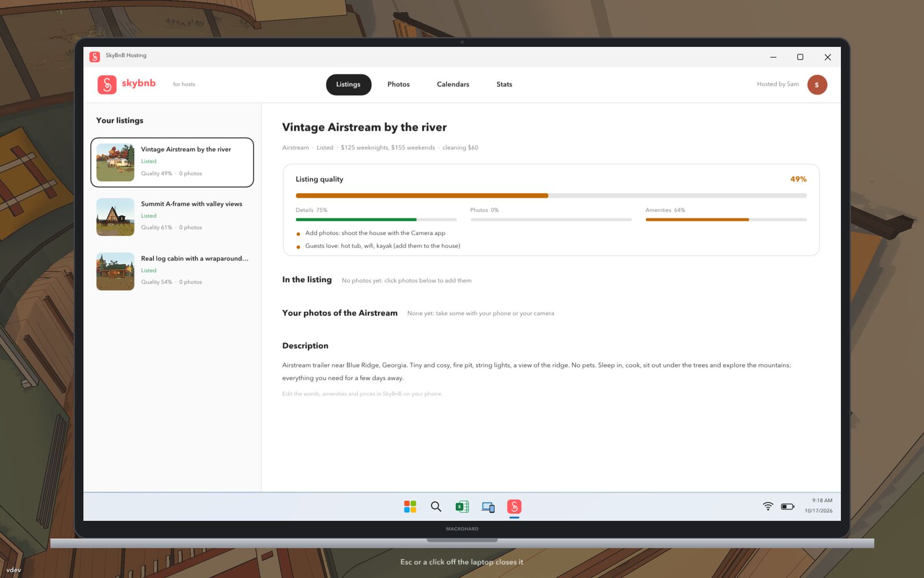Click 'Edit the words, amenities and prices' hint
This screenshot has height=578, width=924.
[362, 394]
